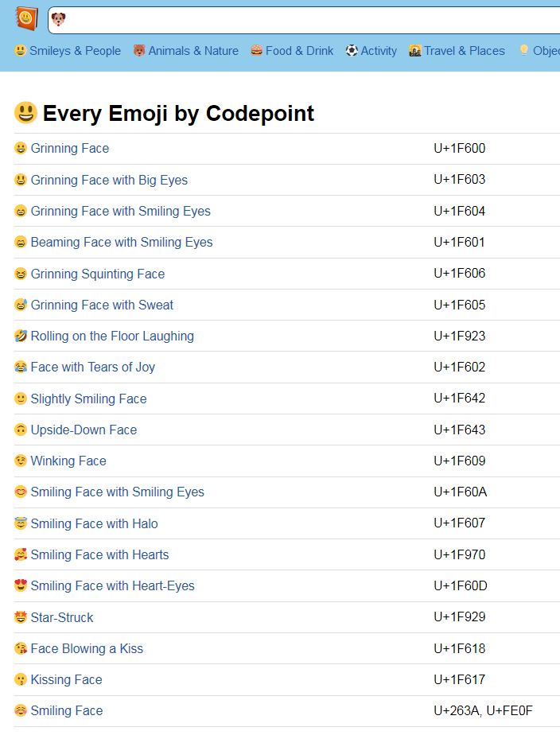Click the Winking Face emoji icon
The image size is (560, 735).
point(21,461)
